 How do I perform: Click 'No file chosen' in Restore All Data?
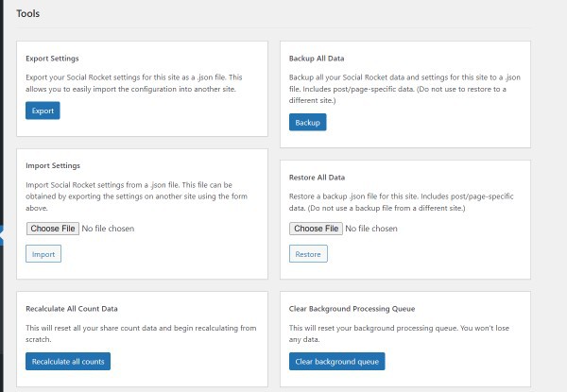click(x=371, y=229)
